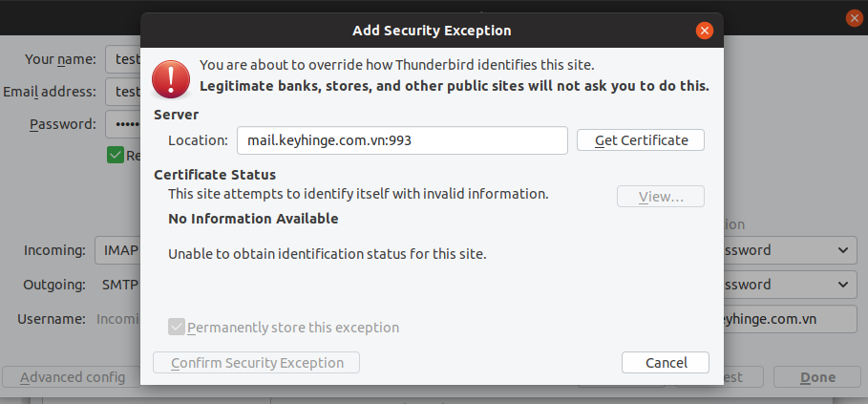The width and height of the screenshot is (868, 404).
Task: Click the disabled View… button
Action: 661,197
